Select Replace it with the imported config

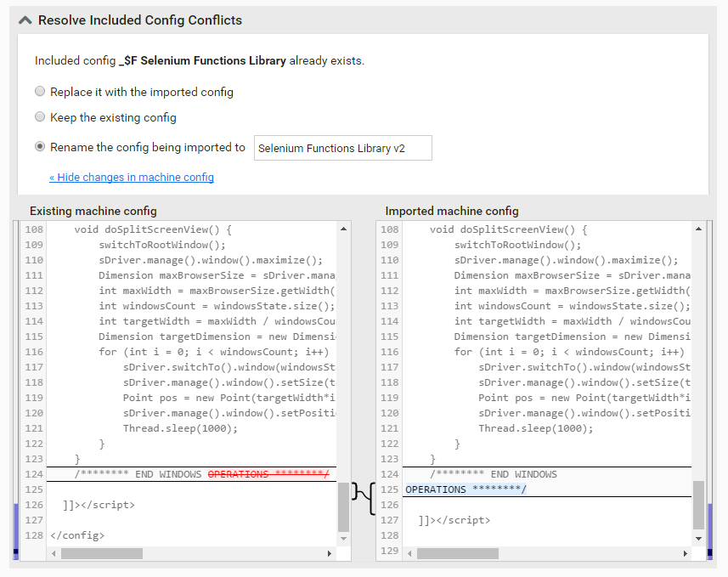40,92
